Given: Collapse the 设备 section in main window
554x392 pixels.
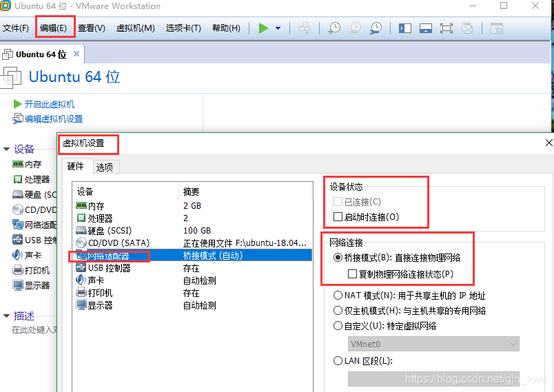Looking at the screenshot, I should [6, 149].
